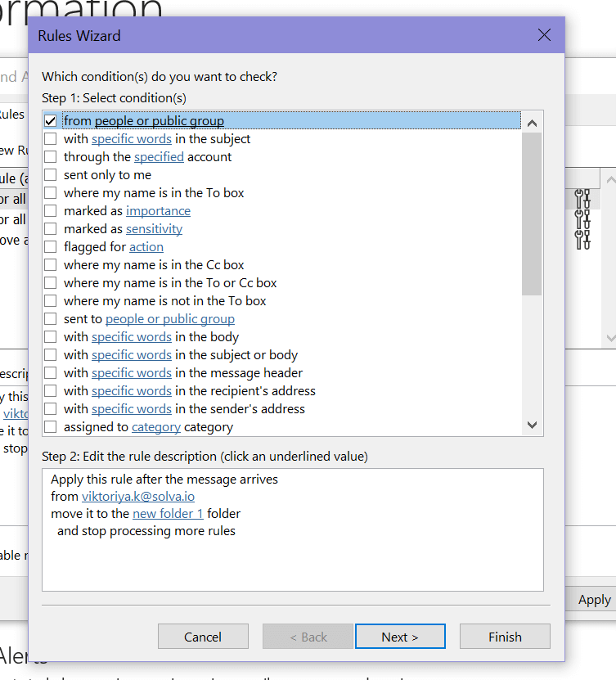This screenshot has height=680, width=616.
Task: Click the condition list's scroll down arrow
Action: coord(532,425)
